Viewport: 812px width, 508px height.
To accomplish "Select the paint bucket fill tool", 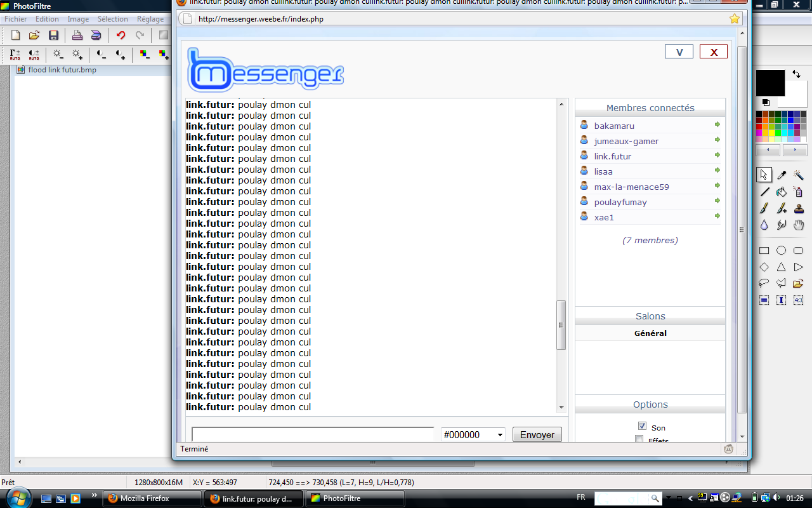I will pyautogui.click(x=782, y=192).
